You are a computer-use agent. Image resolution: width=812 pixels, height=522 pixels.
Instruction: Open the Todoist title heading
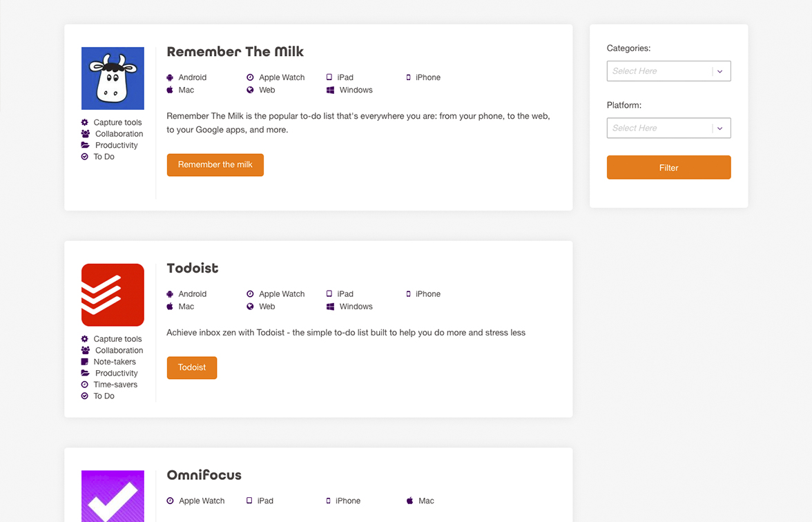click(x=193, y=268)
